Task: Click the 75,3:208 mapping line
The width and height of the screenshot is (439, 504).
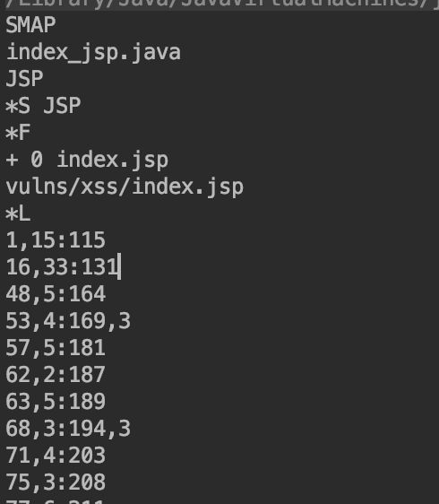Action: pos(56,482)
